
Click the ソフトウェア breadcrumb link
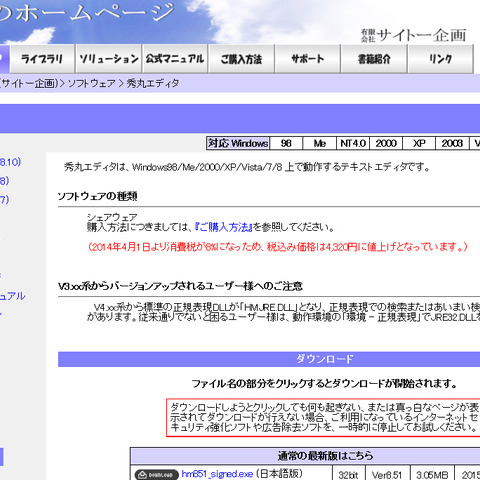92,83
